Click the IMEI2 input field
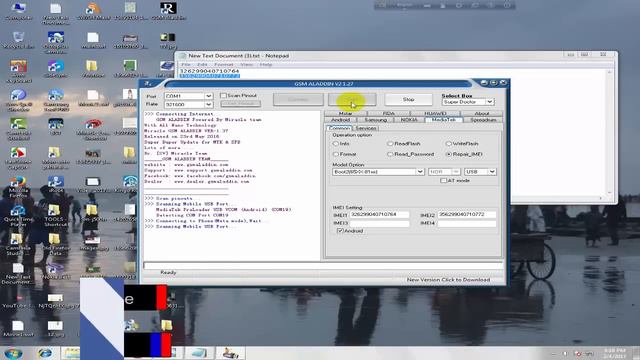Image resolution: width=640 pixels, height=360 pixels. click(467, 214)
